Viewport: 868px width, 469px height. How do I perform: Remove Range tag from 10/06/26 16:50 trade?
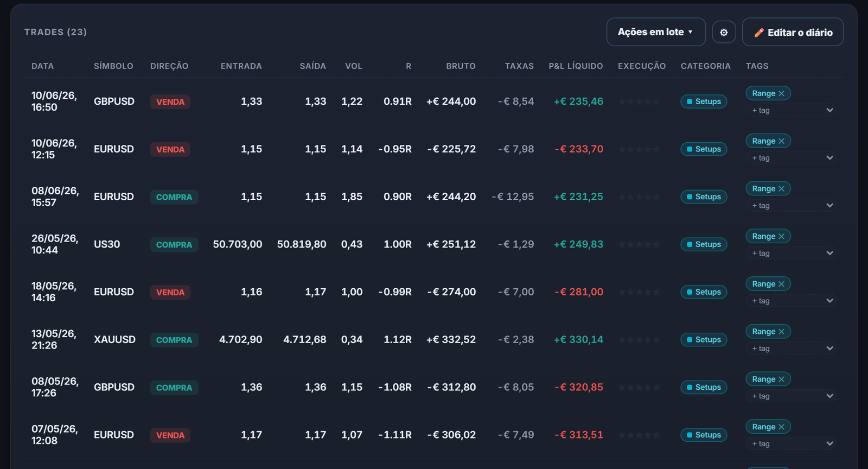pos(781,93)
